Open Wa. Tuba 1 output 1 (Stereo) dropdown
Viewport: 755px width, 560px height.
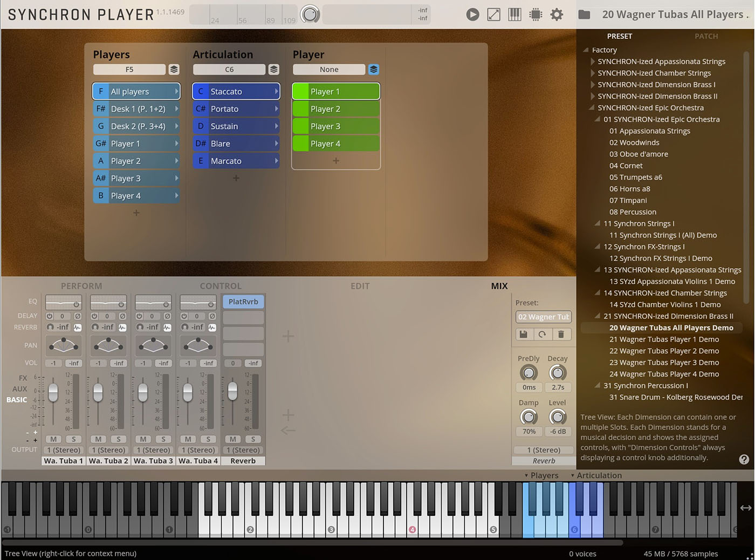[64, 450]
